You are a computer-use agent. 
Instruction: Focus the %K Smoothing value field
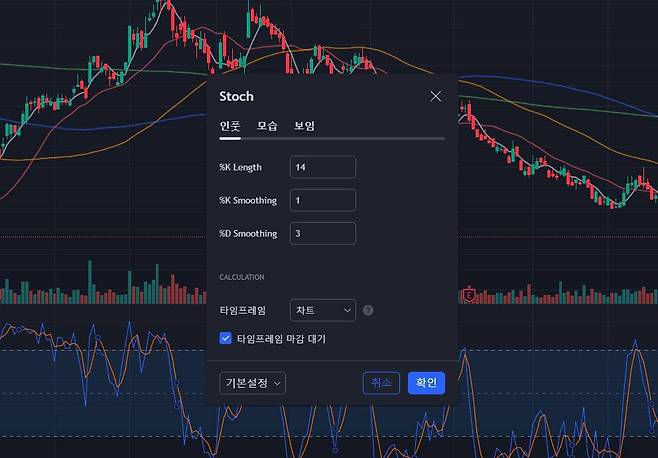pyautogui.click(x=322, y=200)
